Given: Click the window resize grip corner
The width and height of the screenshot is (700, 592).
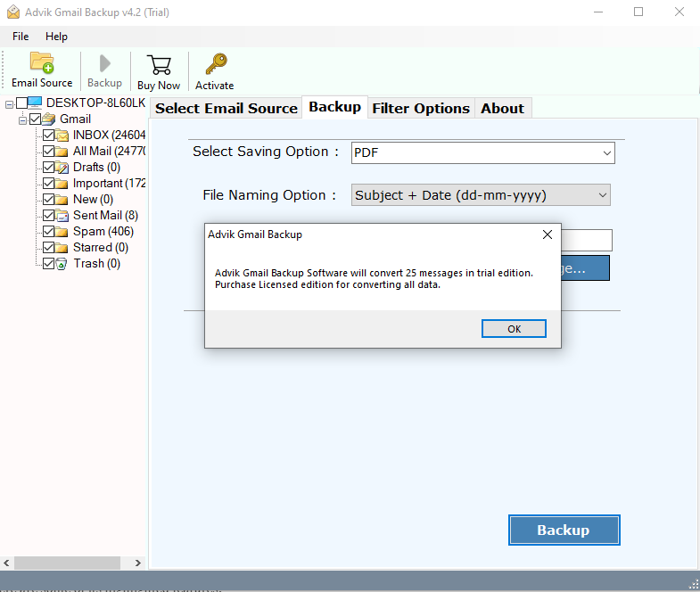Looking at the screenshot, I should 694,584.
